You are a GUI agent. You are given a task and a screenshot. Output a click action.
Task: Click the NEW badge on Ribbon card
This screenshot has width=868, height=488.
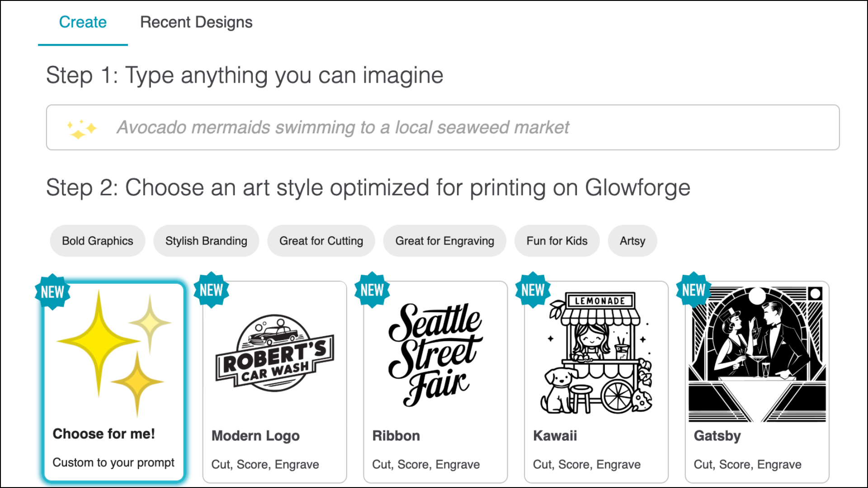click(x=373, y=290)
